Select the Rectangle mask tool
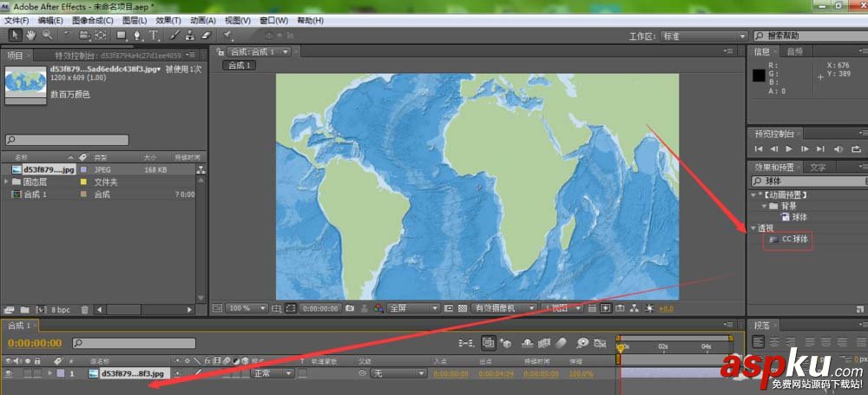868x395 pixels. [121, 35]
